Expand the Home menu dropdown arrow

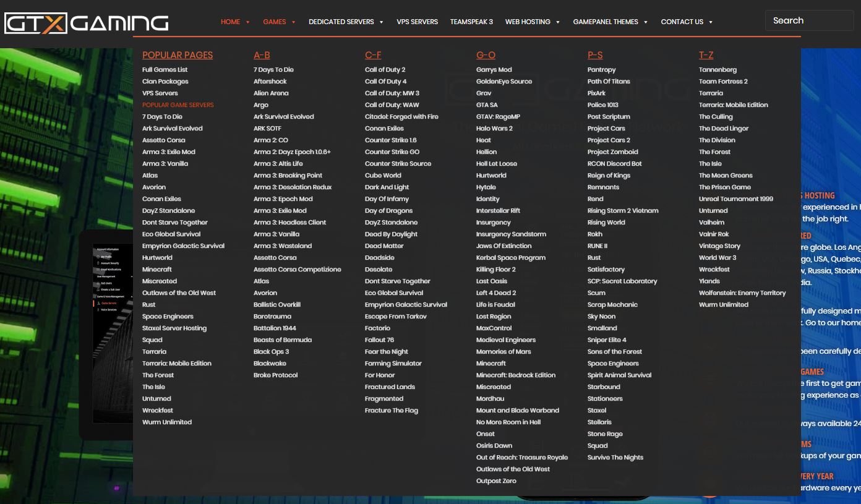click(247, 22)
